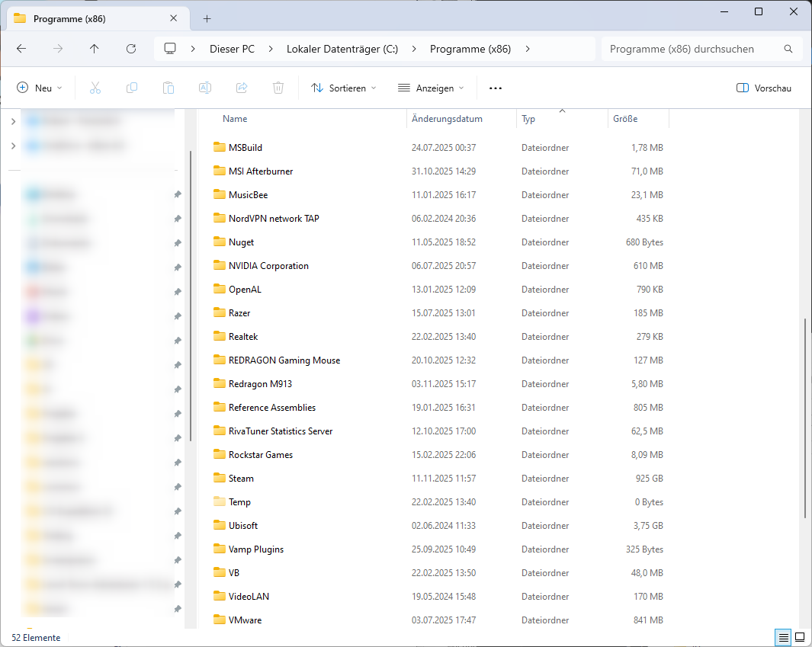Viewport: 812px width, 647px height.
Task: Click the Rename icon in toolbar
Action: [x=205, y=88]
